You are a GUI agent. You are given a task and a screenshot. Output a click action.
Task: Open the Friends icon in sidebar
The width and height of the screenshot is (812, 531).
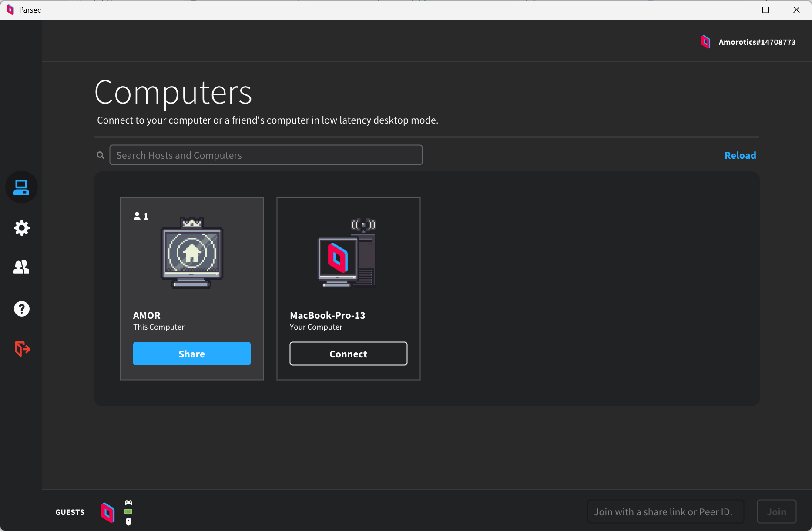click(21, 267)
